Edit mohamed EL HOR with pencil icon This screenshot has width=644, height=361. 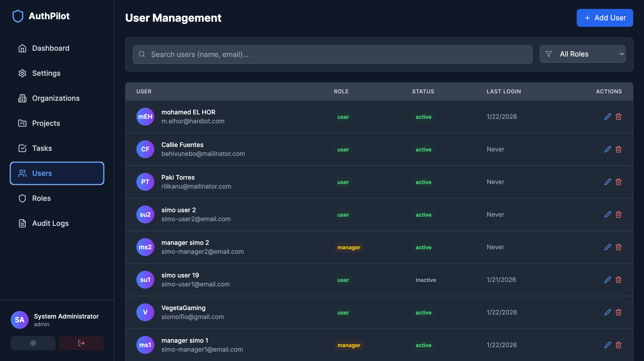click(608, 117)
